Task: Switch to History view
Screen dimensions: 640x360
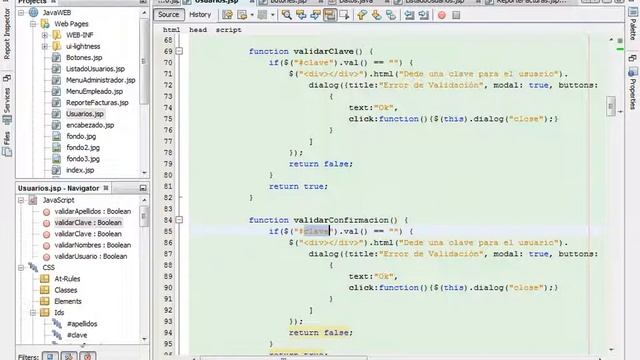Action: pyautogui.click(x=200, y=15)
